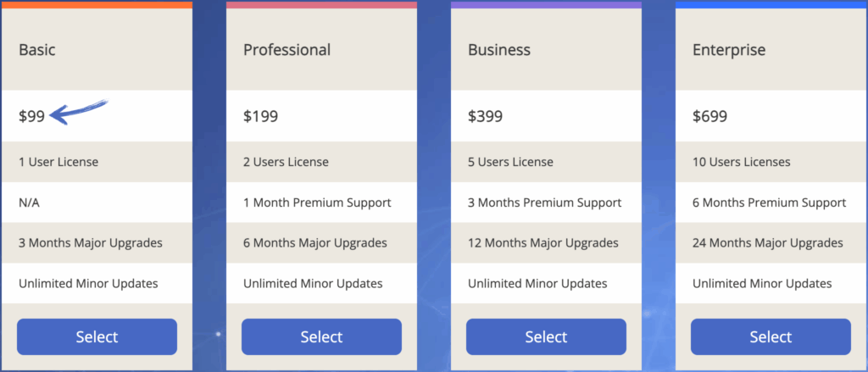Click the 1 User License row
Image resolution: width=868 pixels, height=372 pixels.
(58, 162)
